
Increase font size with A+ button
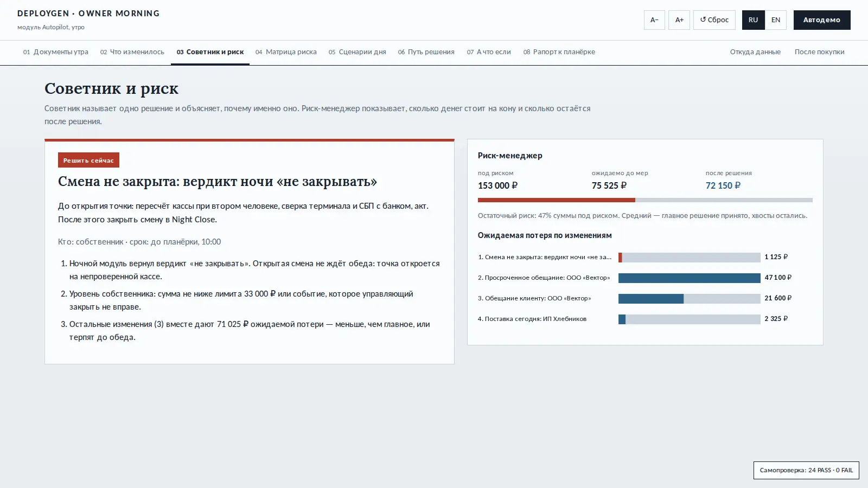(679, 20)
